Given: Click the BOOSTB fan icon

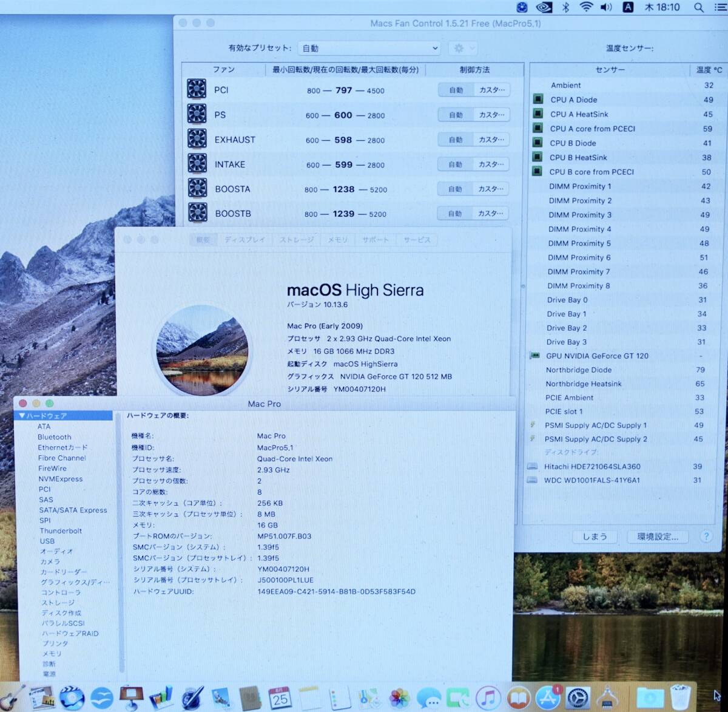Looking at the screenshot, I should pyautogui.click(x=197, y=212).
